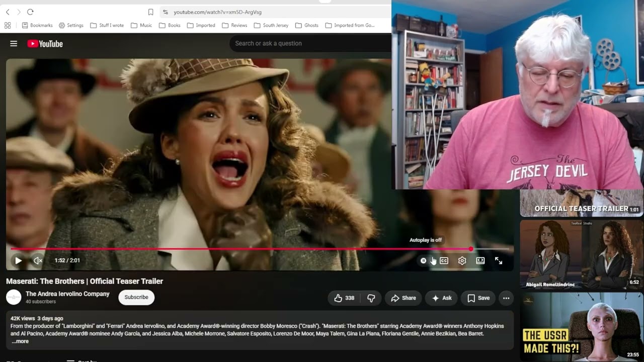Viewport: 644px width, 362px height.
Task: Open the Reviews bookmark folder
Action: [x=234, y=25]
